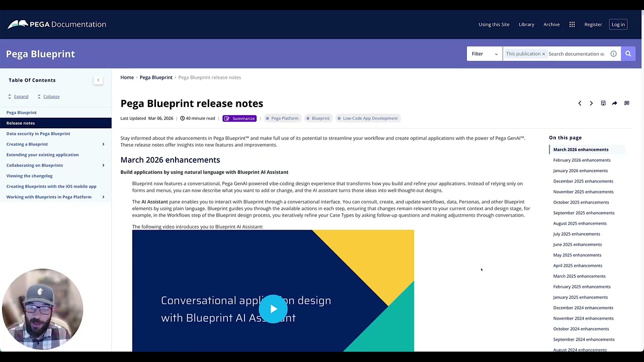This screenshot has width=644, height=362.
Task: Jump to November 2024 enhancements
Action: (x=583, y=318)
